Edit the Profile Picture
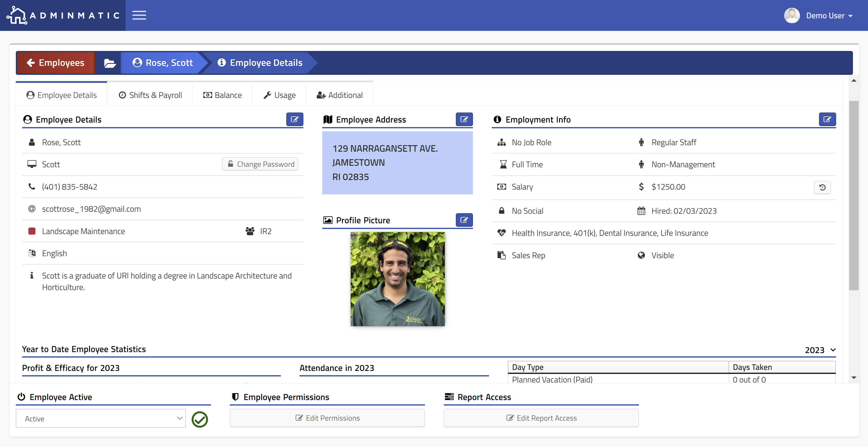 click(464, 220)
